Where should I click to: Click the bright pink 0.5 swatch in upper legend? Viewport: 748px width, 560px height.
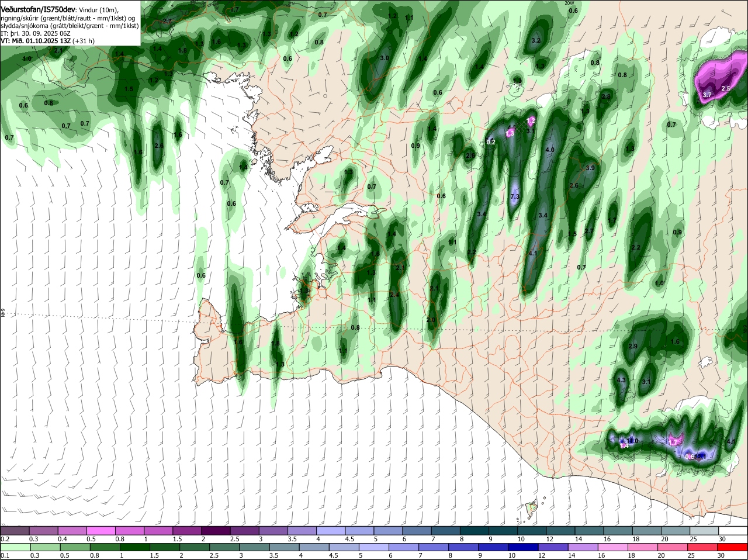(101, 531)
